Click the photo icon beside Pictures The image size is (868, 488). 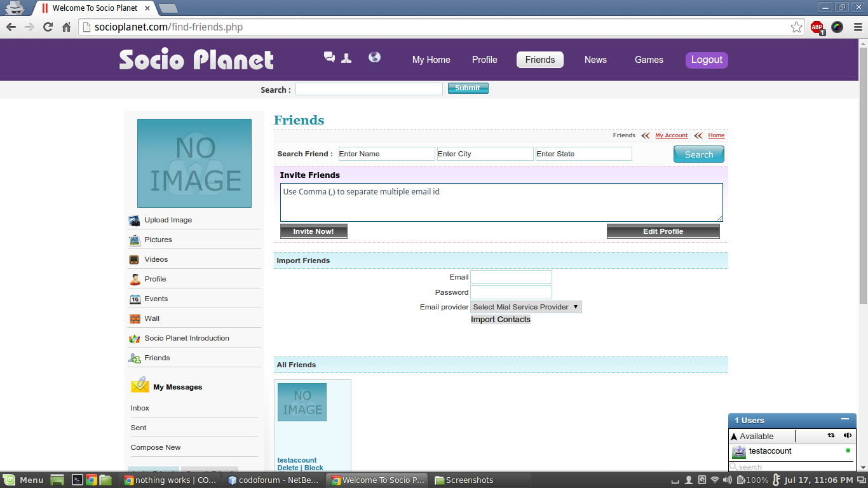pos(135,240)
